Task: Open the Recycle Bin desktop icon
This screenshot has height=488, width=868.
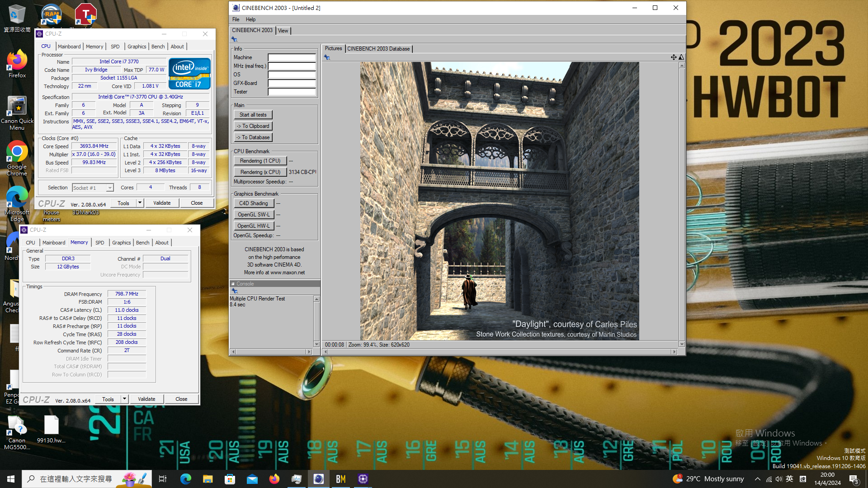Action: click(x=17, y=18)
